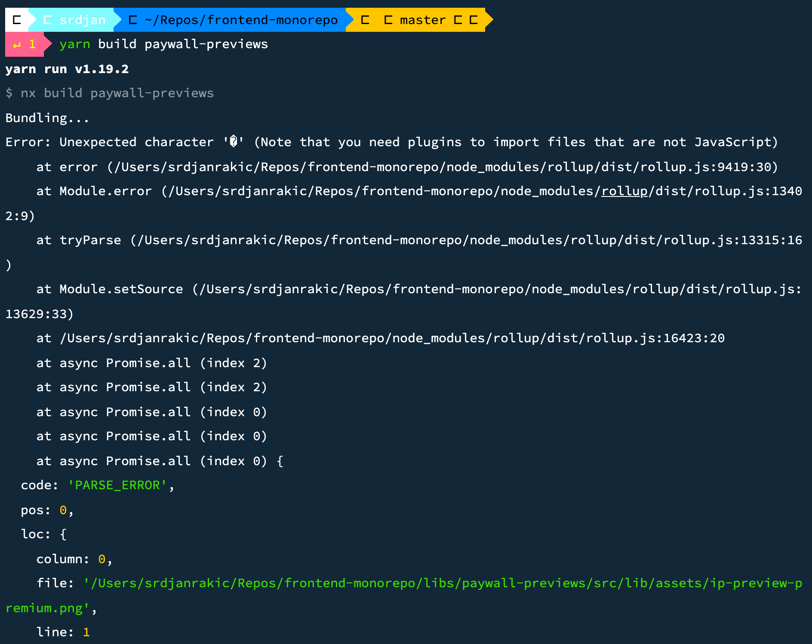Select the "master" branch name text

[x=422, y=19]
